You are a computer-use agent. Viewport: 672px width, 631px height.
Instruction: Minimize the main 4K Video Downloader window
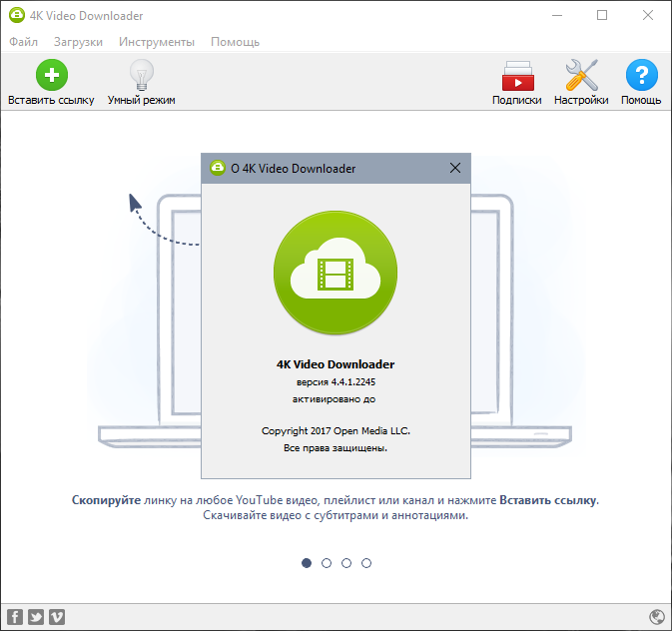(x=557, y=15)
